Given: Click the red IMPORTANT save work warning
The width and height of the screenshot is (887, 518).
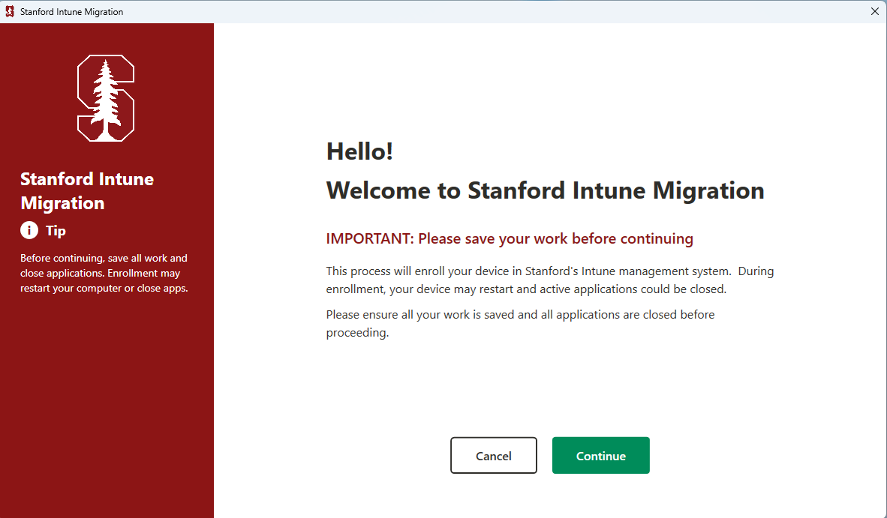Looking at the screenshot, I should [509, 239].
